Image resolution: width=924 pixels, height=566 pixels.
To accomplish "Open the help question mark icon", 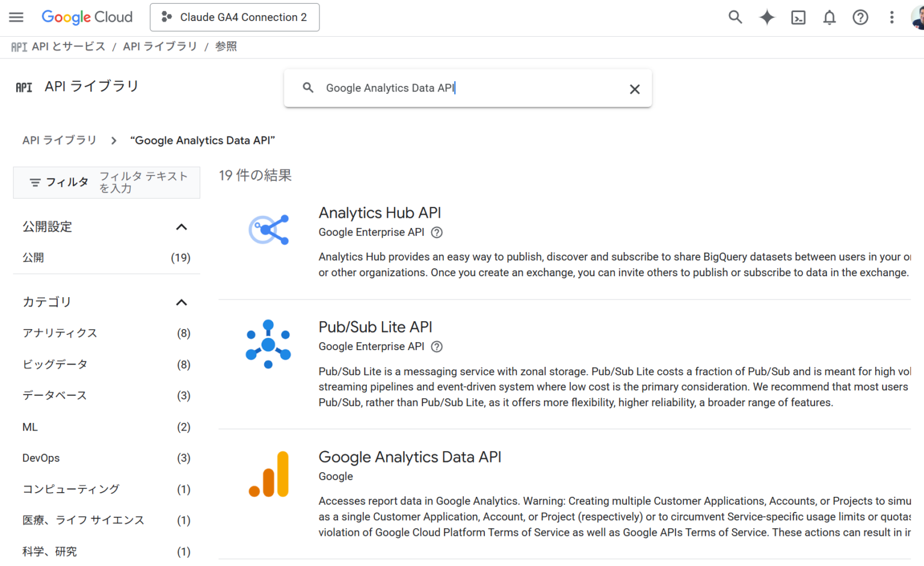I will pyautogui.click(x=860, y=18).
